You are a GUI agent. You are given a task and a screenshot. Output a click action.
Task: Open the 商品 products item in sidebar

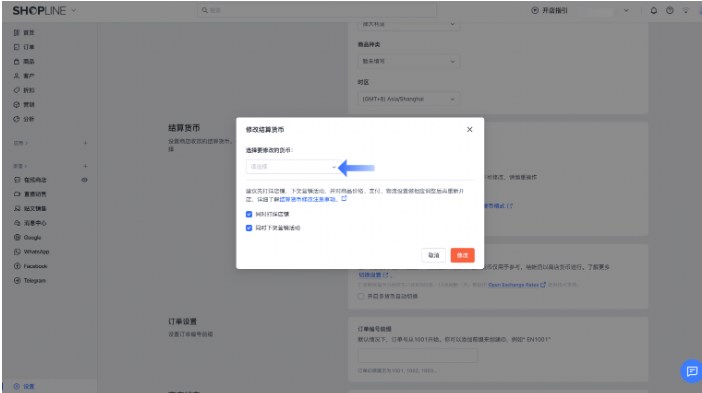29,61
